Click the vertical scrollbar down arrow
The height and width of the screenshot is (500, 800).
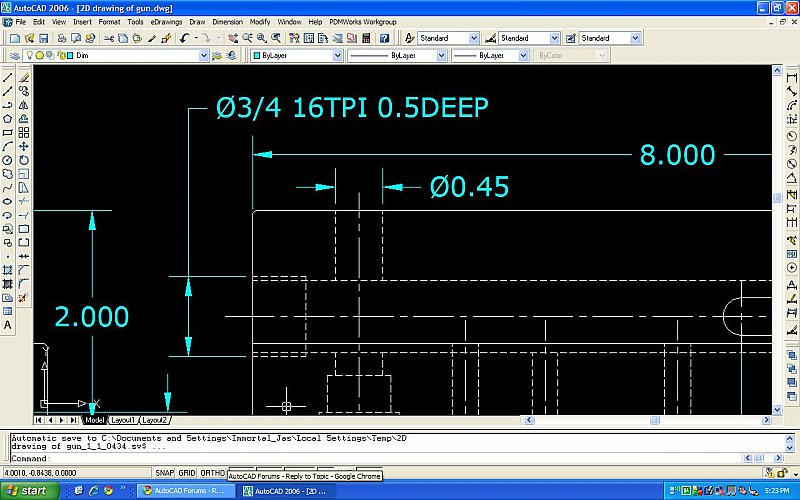click(x=777, y=409)
